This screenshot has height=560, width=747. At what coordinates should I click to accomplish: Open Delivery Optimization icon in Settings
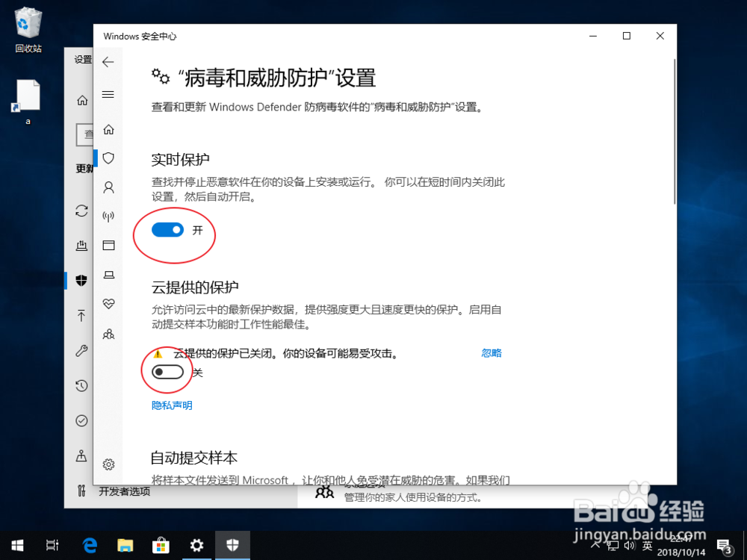coord(81,245)
